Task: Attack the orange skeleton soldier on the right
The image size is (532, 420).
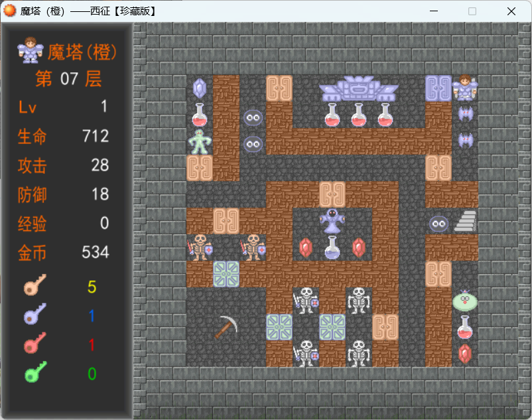Action: click(253, 247)
